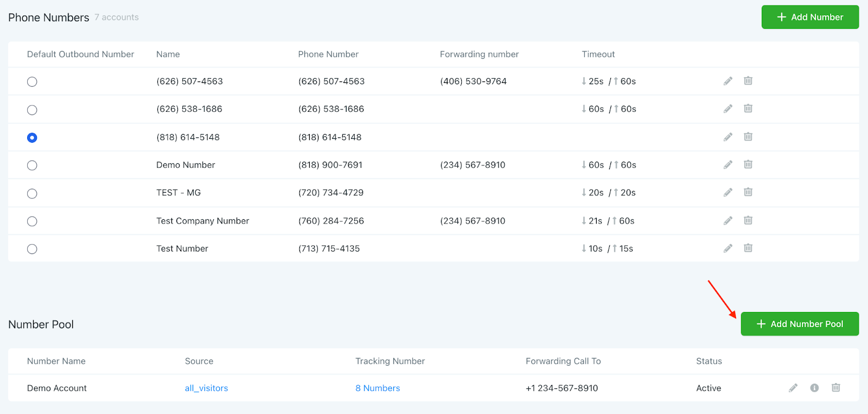Show info for Demo Account pool

pyautogui.click(x=814, y=388)
